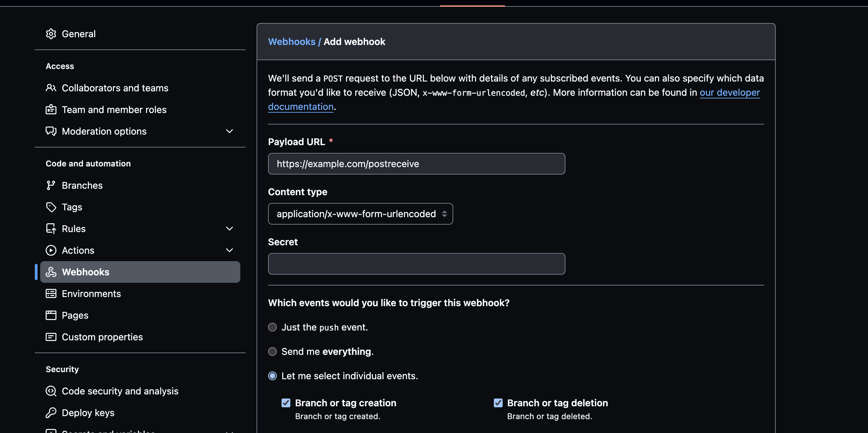The width and height of the screenshot is (868, 433).
Task: Click the Branch or tag deletion label
Action: pyautogui.click(x=557, y=403)
